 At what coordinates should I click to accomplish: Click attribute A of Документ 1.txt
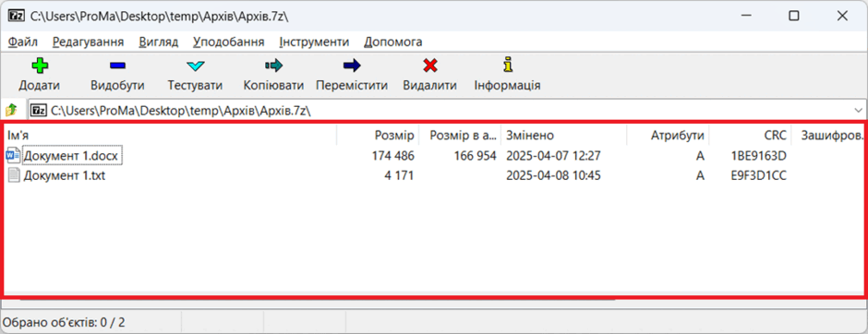(x=700, y=176)
